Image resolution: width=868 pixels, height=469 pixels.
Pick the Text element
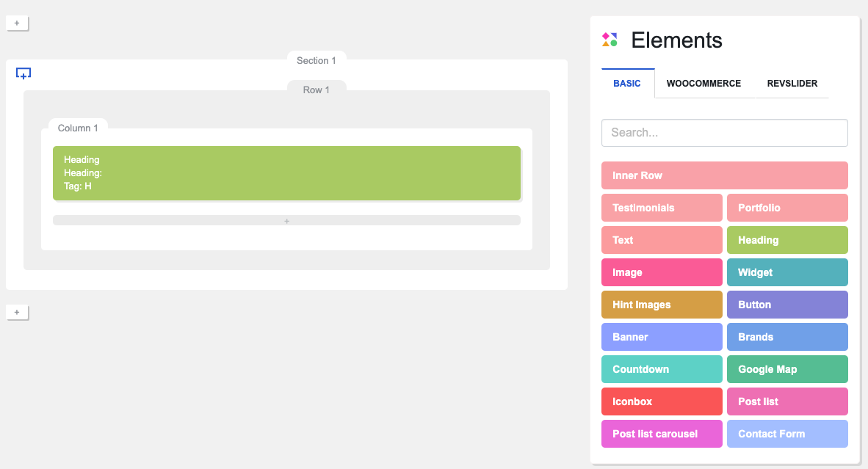pyautogui.click(x=662, y=240)
